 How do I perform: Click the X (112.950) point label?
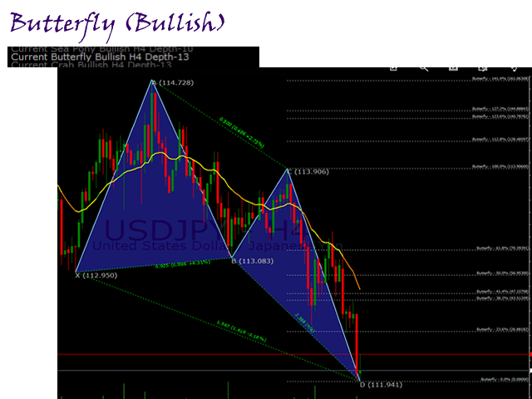pyautogui.click(x=96, y=275)
